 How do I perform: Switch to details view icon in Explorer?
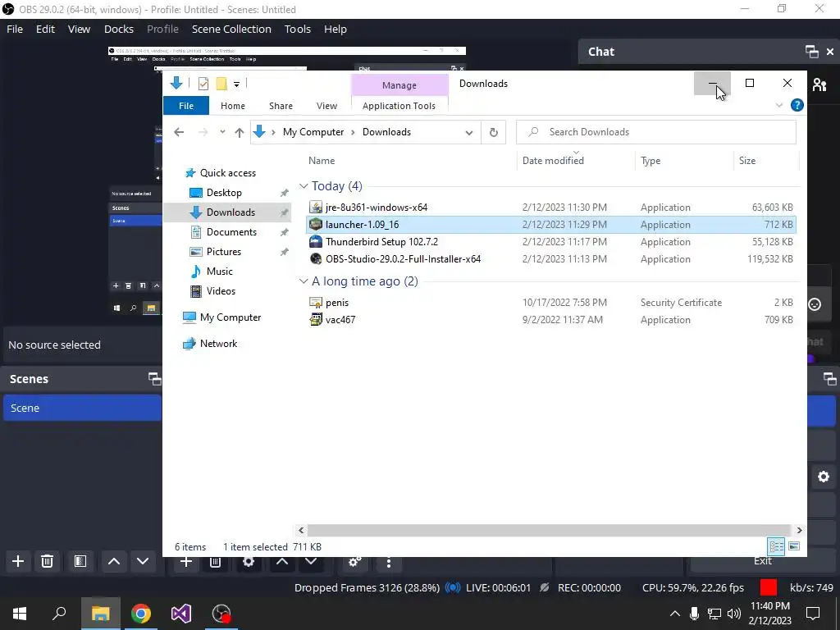coord(776,546)
